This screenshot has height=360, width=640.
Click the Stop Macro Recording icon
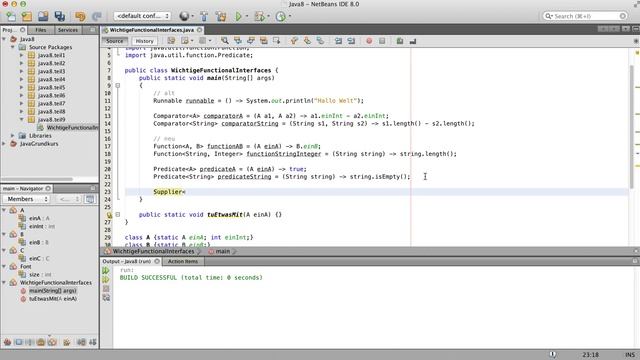click(382, 41)
